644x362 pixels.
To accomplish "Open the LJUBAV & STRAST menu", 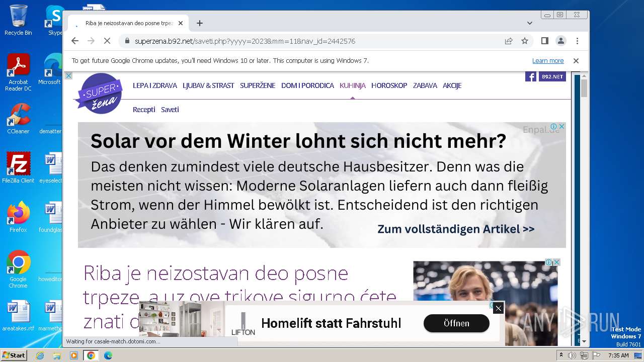I will (208, 85).
